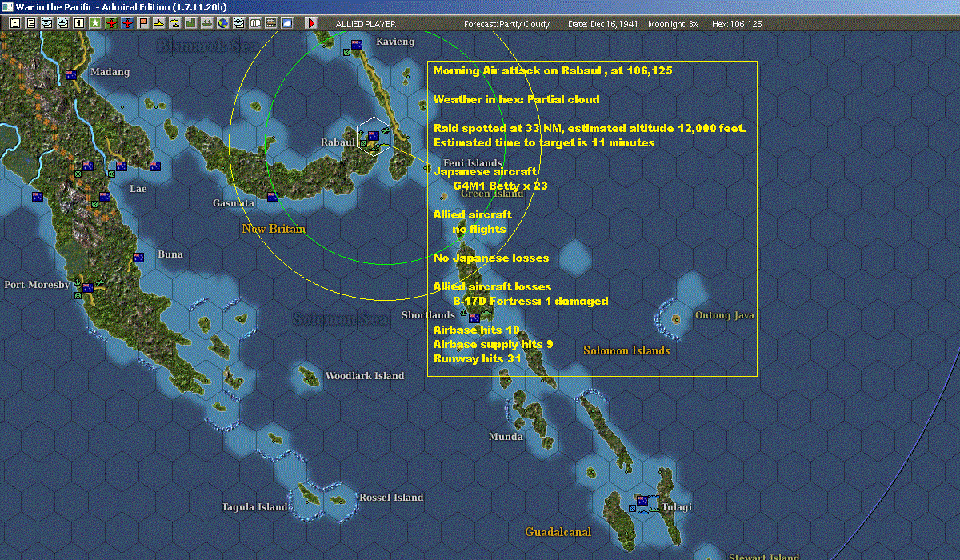
Task: Select the Shortlands base flag
Action: 474,318
